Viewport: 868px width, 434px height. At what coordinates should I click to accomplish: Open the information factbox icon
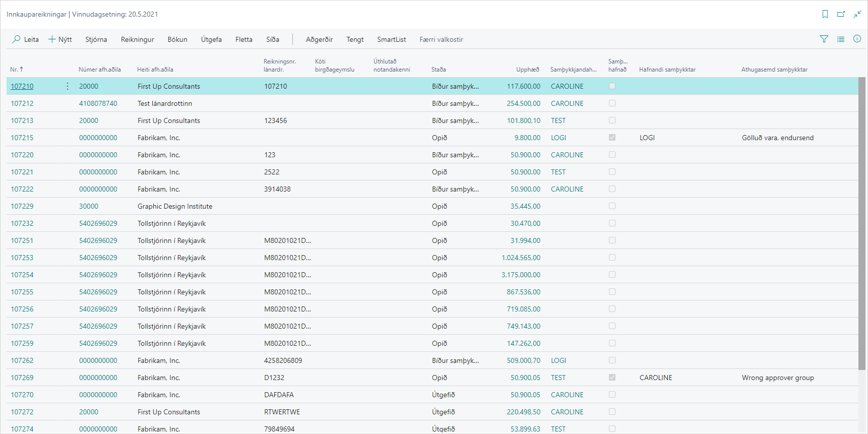click(x=857, y=39)
